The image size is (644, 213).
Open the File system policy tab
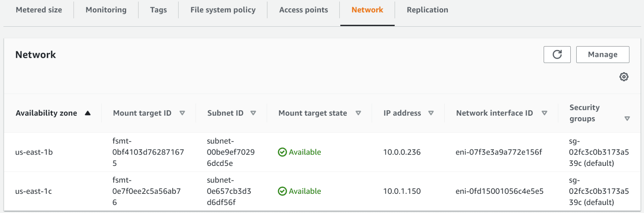222,10
